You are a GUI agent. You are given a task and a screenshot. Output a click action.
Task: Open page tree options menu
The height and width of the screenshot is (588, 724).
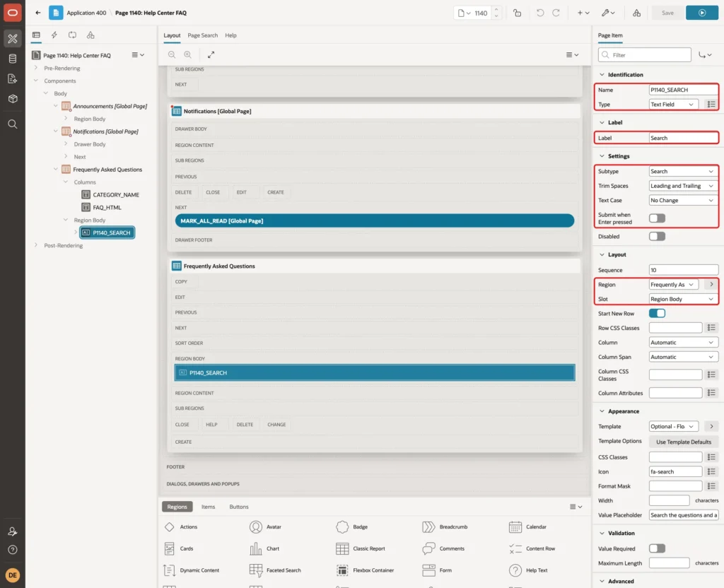point(138,55)
